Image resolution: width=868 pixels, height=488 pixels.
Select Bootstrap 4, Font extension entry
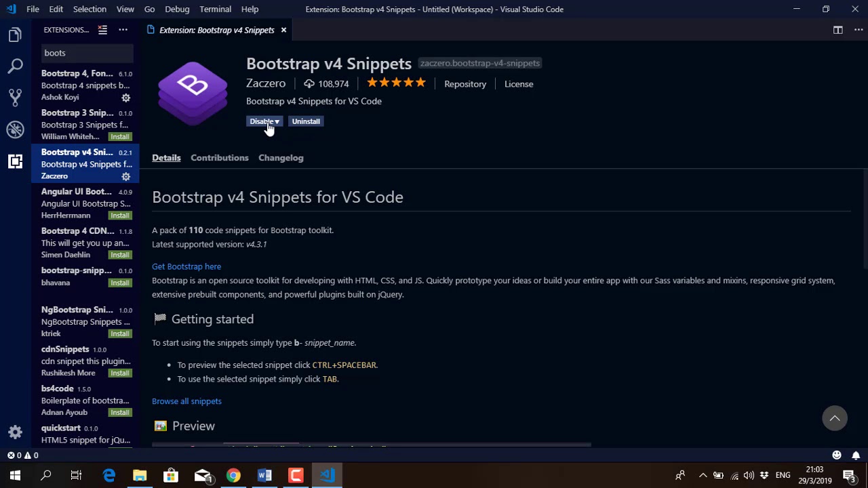coord(85,85)
